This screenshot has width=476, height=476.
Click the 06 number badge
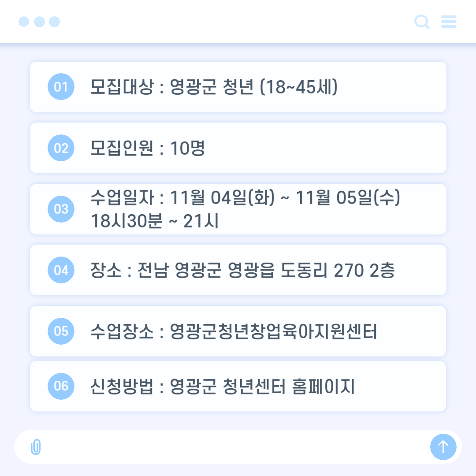point(61,386)
